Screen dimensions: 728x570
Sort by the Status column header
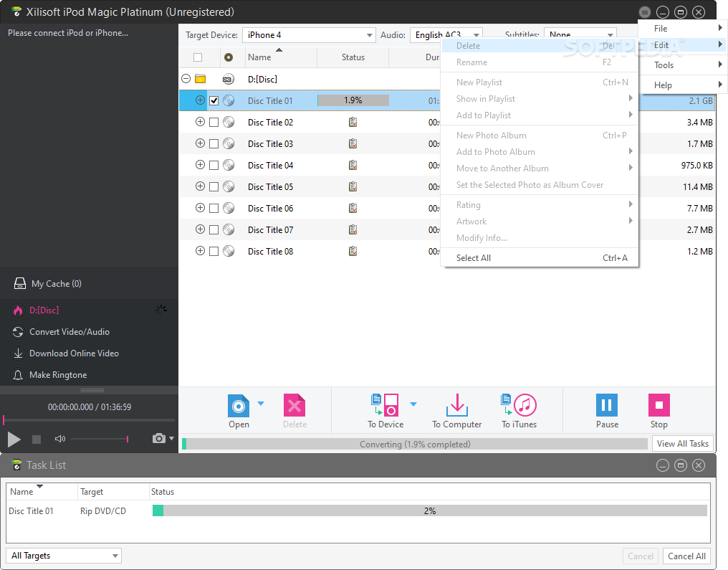point(353,57)
